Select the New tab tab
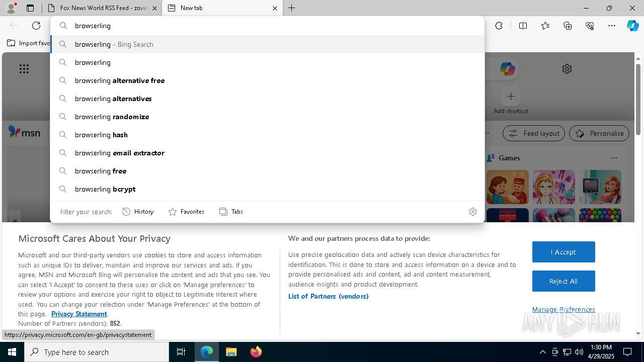 (x=222, y=8)
